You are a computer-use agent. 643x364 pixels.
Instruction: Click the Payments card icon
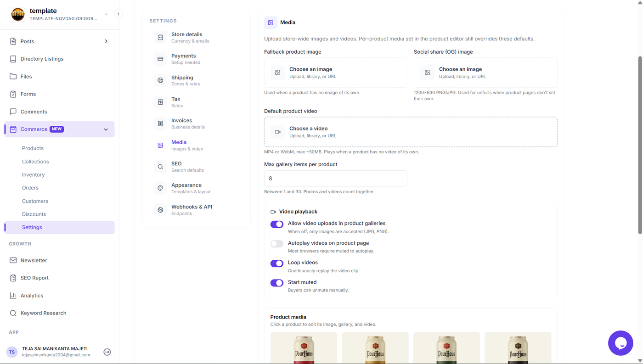click(x=160, y=59)
